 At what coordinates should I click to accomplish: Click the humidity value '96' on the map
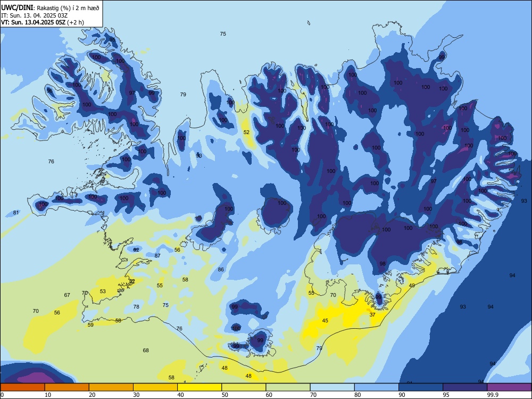(x=50, y=90)
